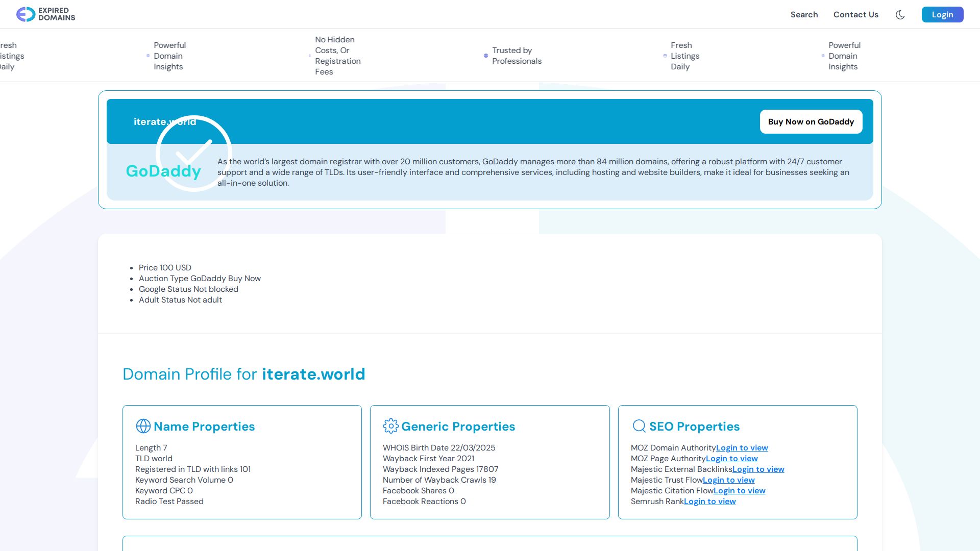Open the Search page

click(804, 14)
